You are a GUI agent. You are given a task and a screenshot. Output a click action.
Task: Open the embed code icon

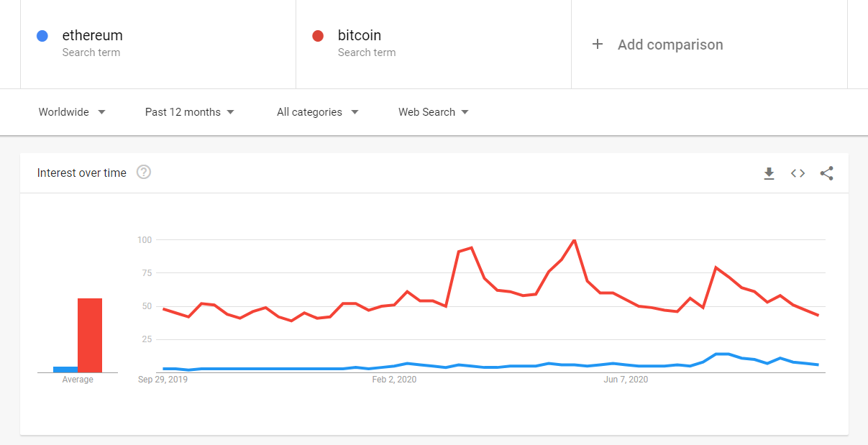798,173
